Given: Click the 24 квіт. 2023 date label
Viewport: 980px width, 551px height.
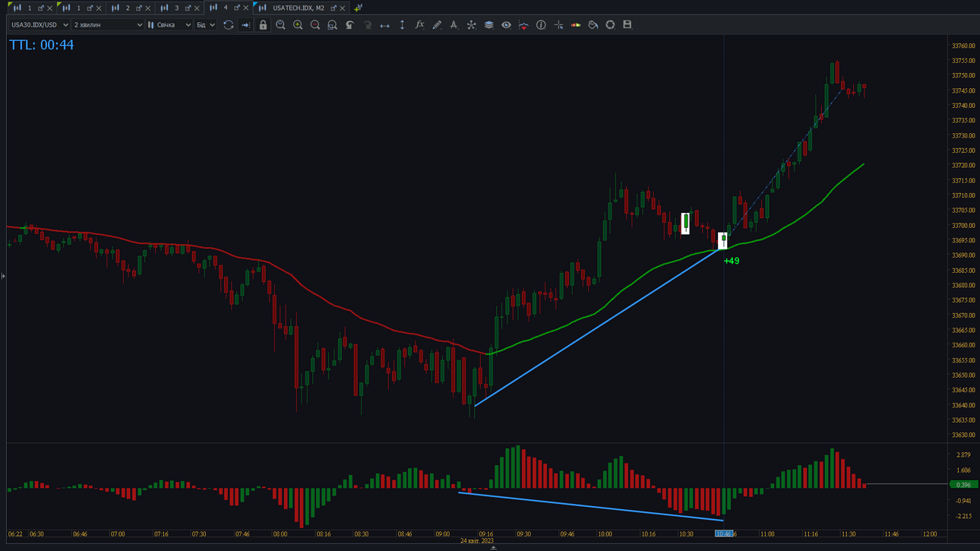Looking at the screenshot, I should click(476, 541).
